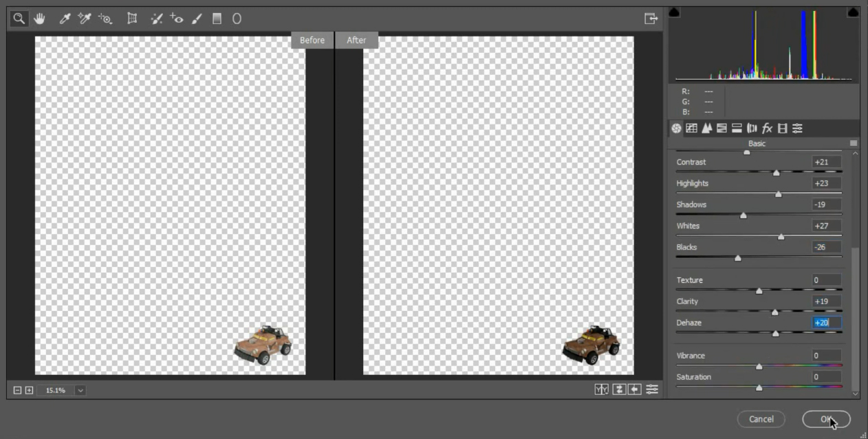The height and width of the screenshot is (439, 868).
Task: Open the Basic panel flyout menu
Action: pos(854,143)
